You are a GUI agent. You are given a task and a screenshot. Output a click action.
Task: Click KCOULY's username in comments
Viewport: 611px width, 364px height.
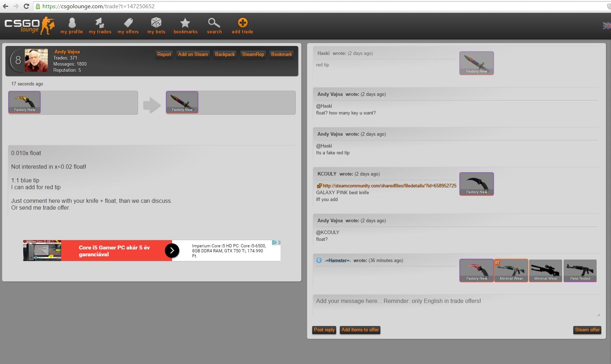tap(327, 174)
